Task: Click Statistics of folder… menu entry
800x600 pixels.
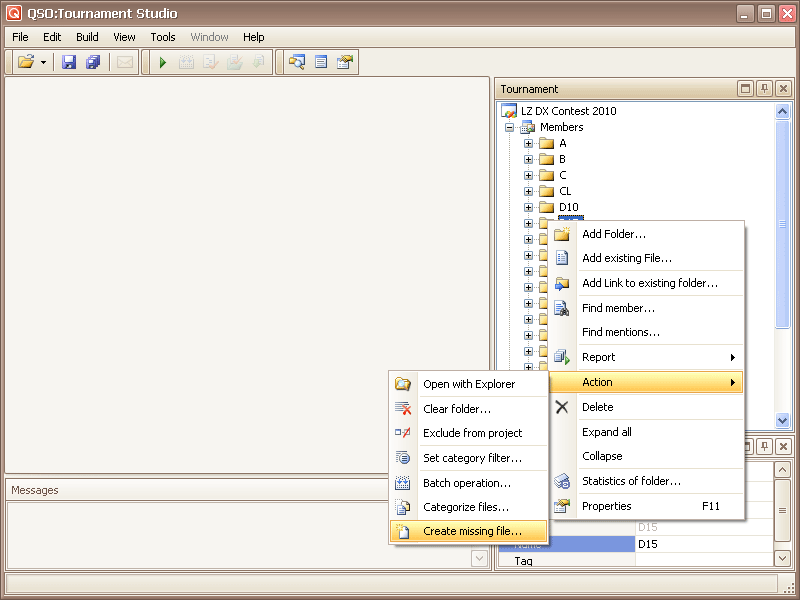Action: (631, 481)
